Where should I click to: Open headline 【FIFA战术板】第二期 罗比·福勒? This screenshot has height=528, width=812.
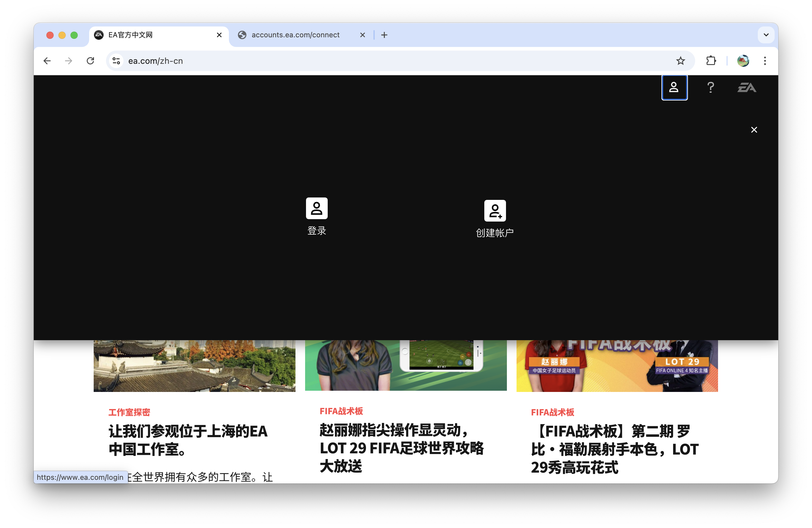[x=615, y=449]
